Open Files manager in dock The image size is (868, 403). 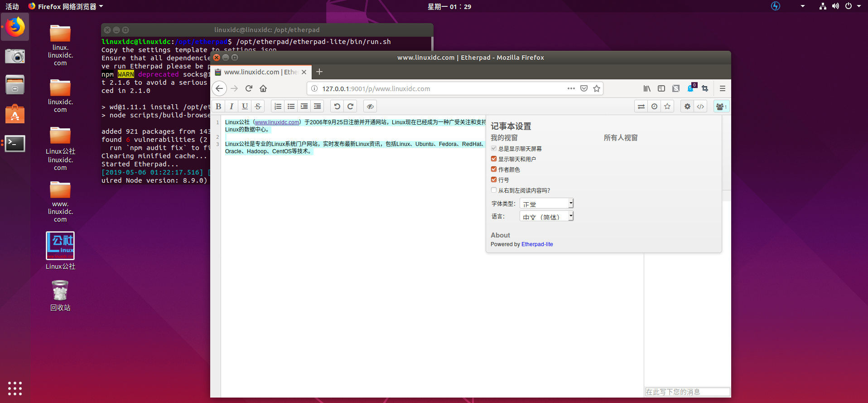[x=15, y=85]
